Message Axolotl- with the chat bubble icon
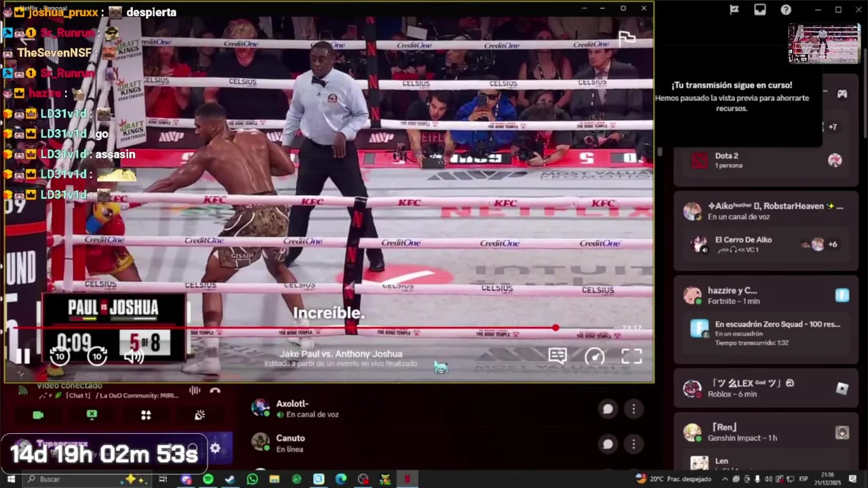This screenshot has height=488, width=868. (x=608, y=409)
